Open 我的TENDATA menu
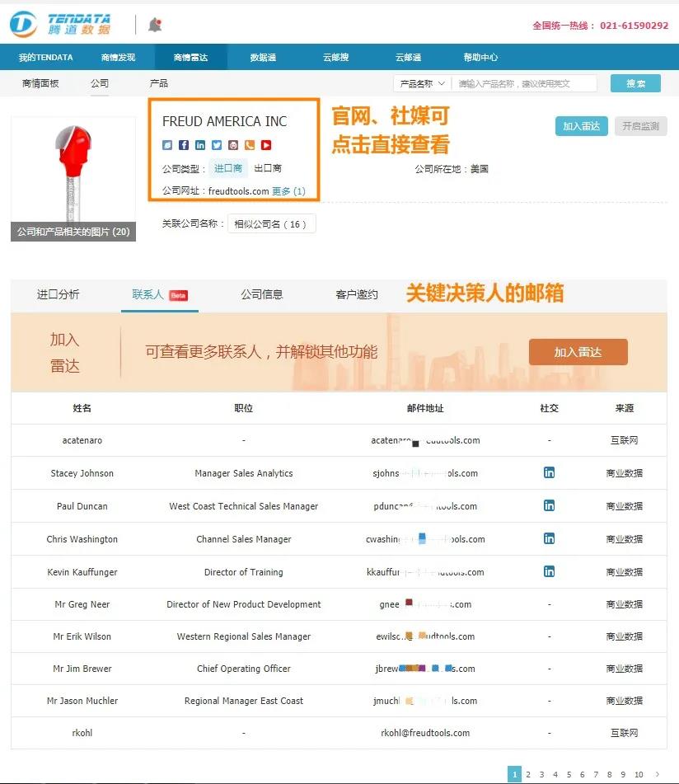Viewport: 679px width, 784px height. (45, 57)
